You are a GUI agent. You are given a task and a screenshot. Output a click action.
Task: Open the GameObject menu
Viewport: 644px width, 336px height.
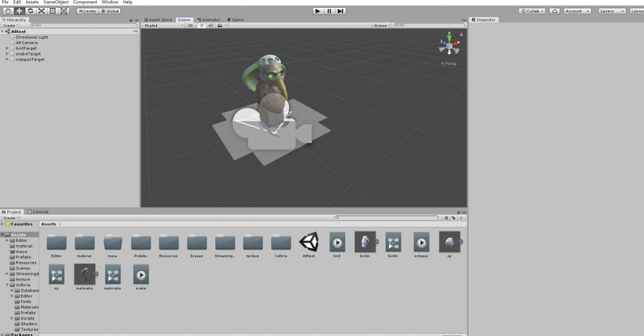(56, 2)
